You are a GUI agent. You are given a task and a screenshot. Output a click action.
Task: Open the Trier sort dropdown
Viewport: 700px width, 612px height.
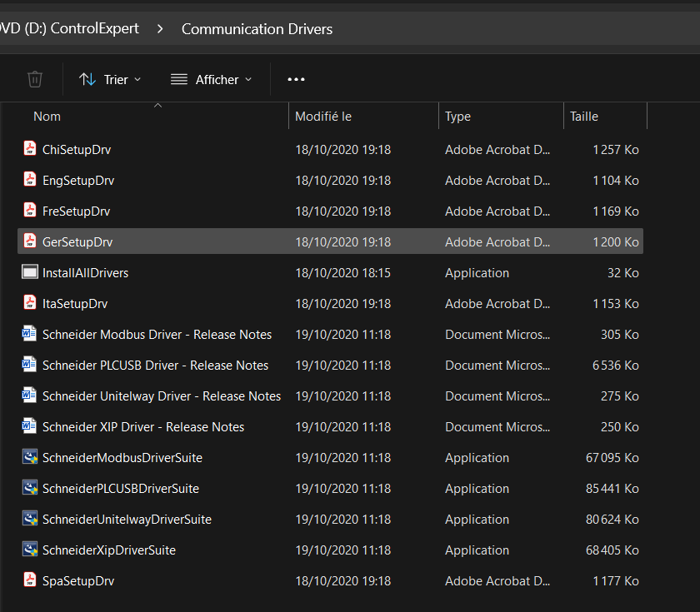[110, 79]
